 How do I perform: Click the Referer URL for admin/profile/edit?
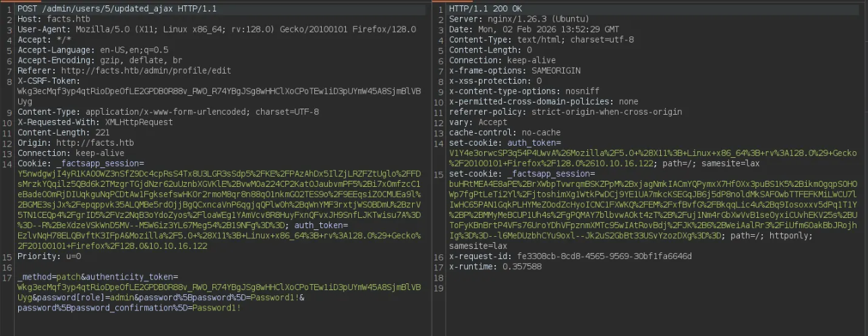point(146,71)
